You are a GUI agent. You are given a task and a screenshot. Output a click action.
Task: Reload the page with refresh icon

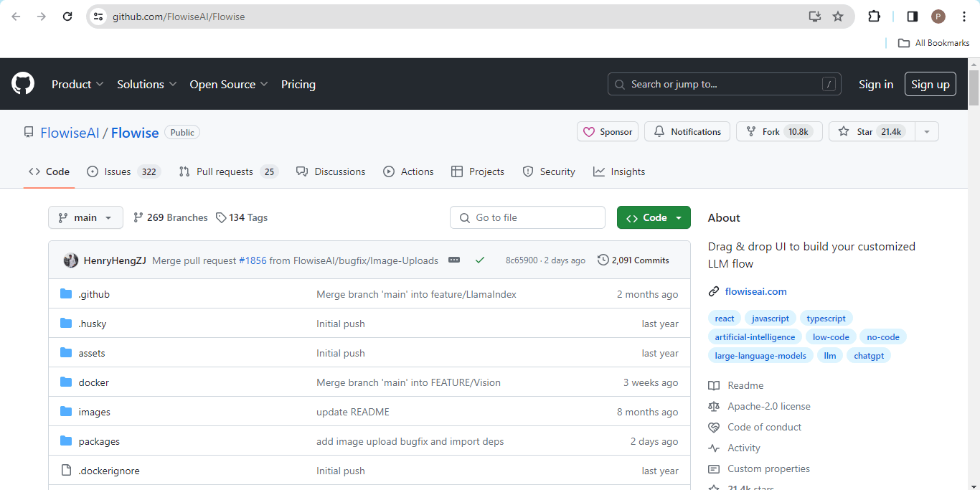pos(67,17)
